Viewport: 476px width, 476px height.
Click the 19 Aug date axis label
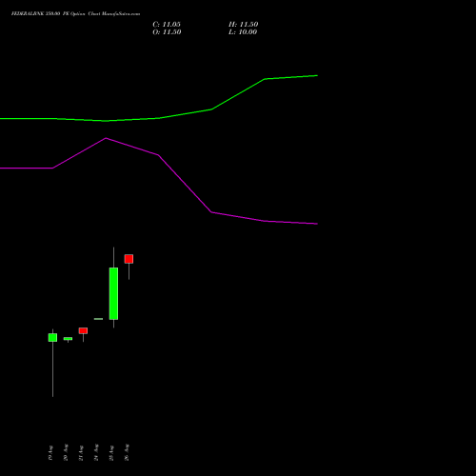(x=50, y=453)
